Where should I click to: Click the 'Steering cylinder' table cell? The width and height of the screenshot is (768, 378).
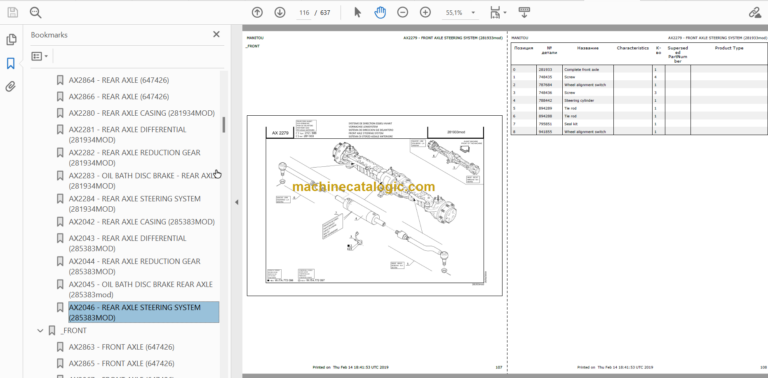pos(587,100)
